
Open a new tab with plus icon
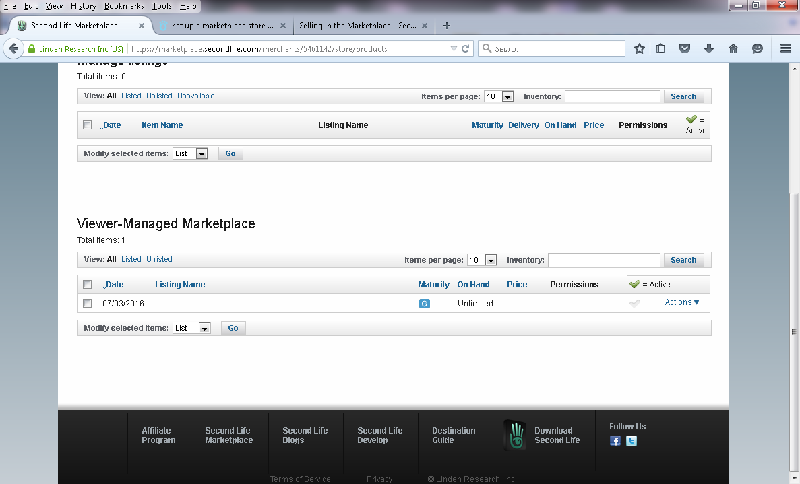tap(446, 25)
